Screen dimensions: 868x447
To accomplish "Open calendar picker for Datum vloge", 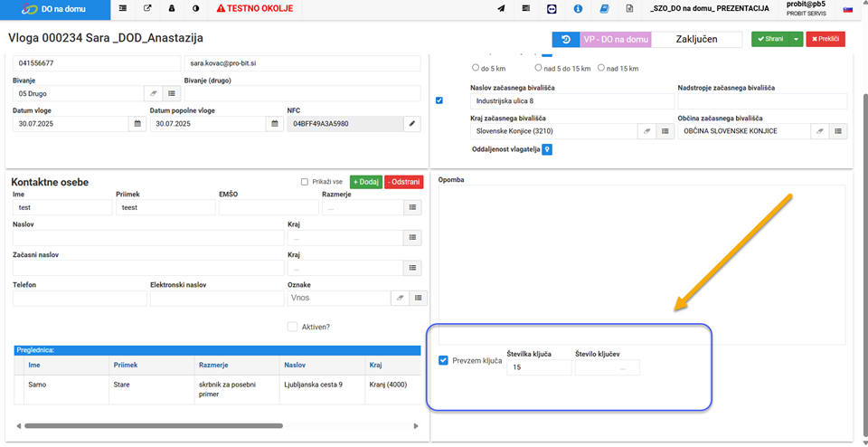I will point(137,124).
